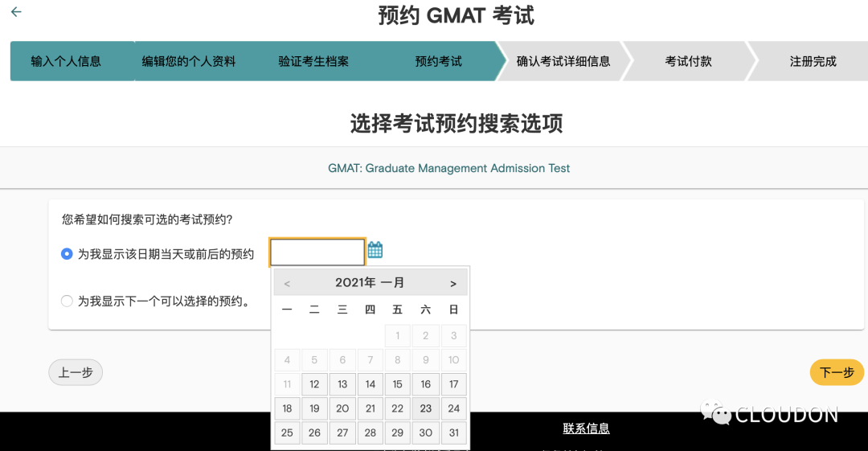
Task: Pick January 26 in the calendar
Action: point(314,433)
